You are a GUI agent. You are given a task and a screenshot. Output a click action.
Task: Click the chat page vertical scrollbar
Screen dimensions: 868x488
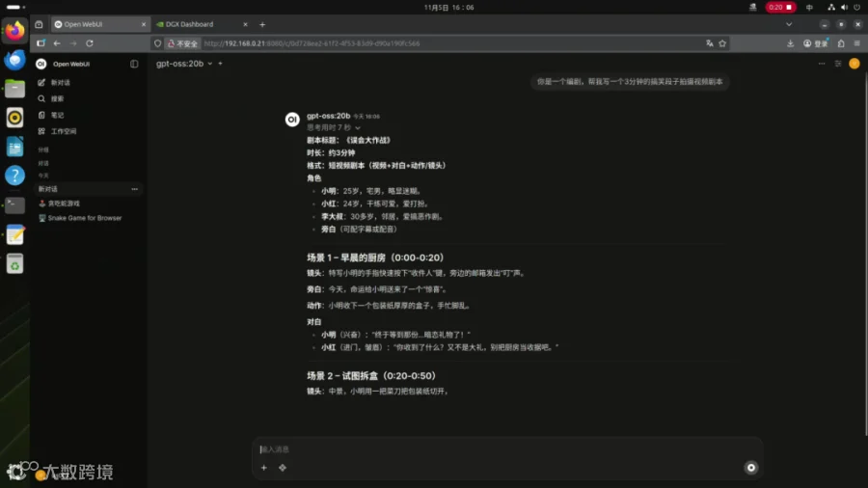click(865, 255)
